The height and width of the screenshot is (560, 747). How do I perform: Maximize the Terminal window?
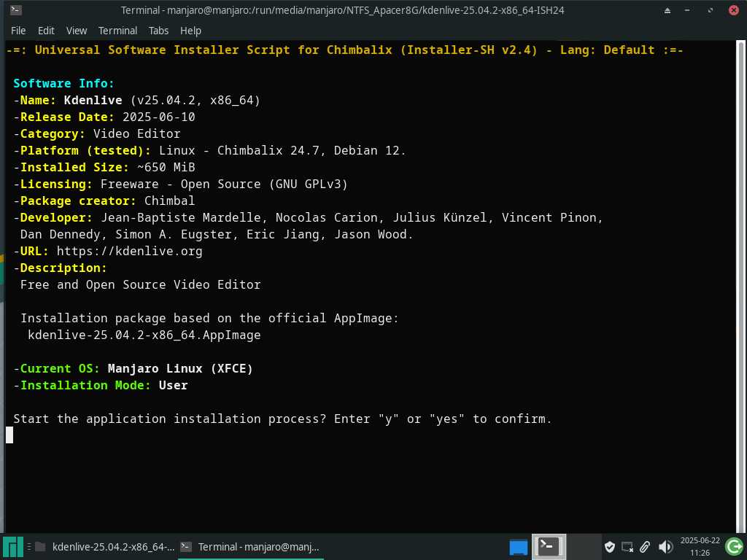(711, 10)
